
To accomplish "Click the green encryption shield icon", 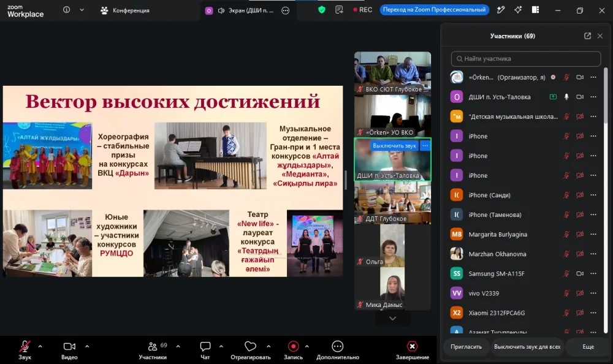I will pyautogui.click(x=322, y=10).
